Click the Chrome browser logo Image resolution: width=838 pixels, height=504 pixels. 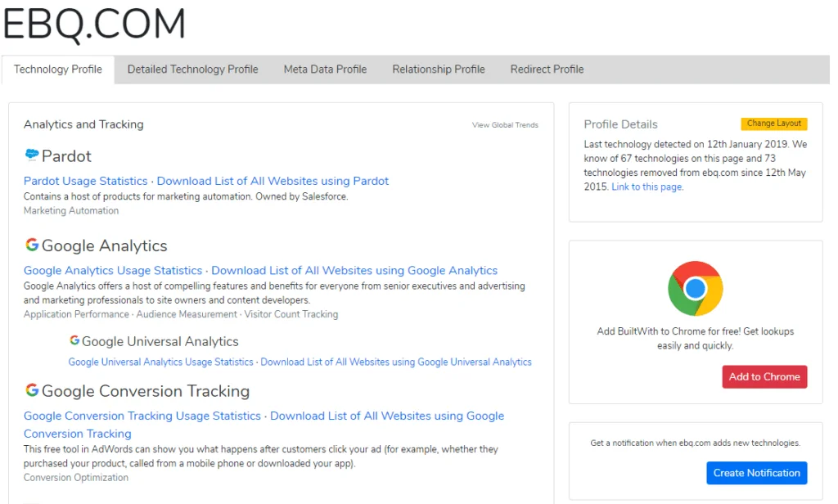(696, 289)
